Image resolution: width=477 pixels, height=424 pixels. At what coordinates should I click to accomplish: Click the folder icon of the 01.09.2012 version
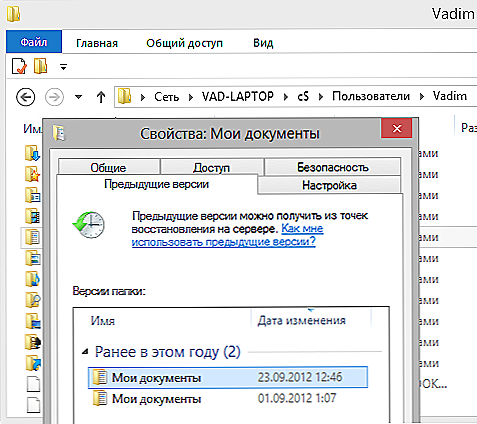tap(100, 398)
